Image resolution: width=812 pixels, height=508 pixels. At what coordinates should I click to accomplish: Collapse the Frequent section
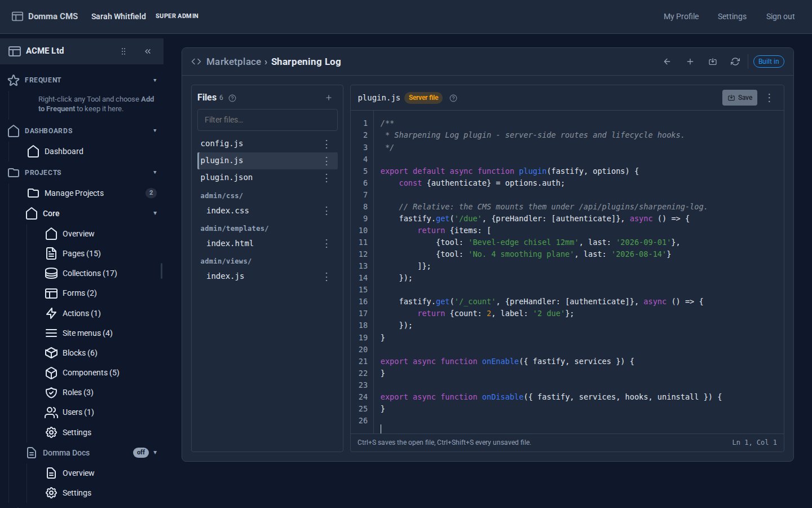pos(155,80)
